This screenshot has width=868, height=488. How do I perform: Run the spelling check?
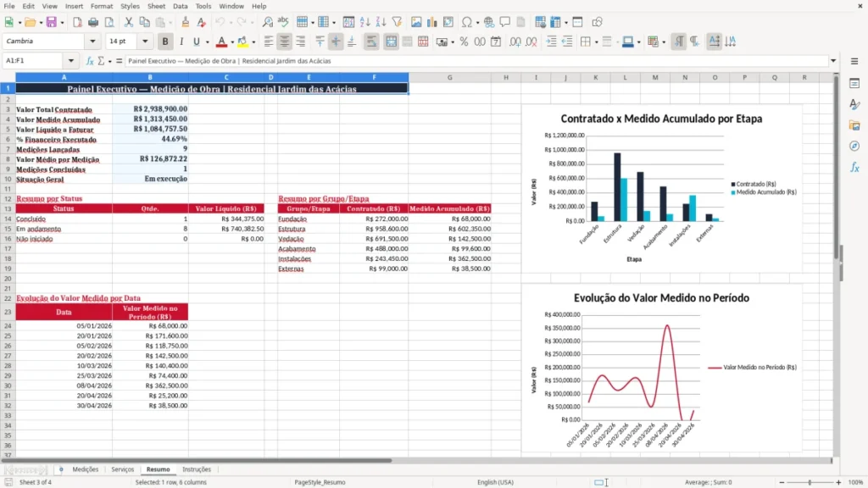(283, 22)
